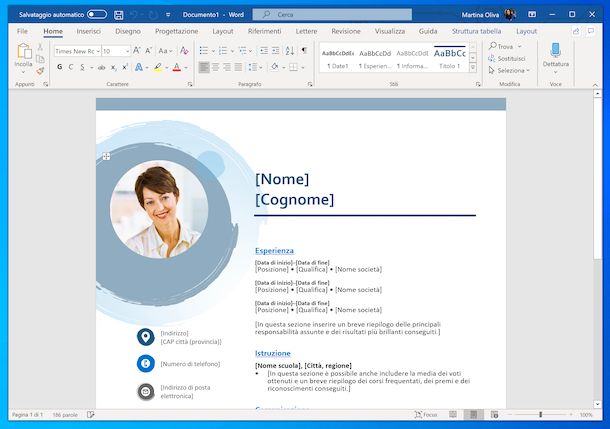610x429 pixels.
Task: Click the Cerca search field
Action: click(332, 14)
